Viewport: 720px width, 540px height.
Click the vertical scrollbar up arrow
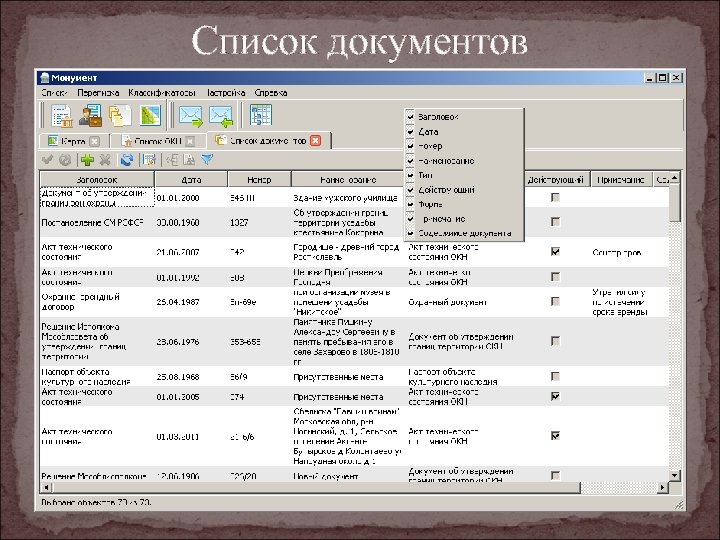[674, 178]
